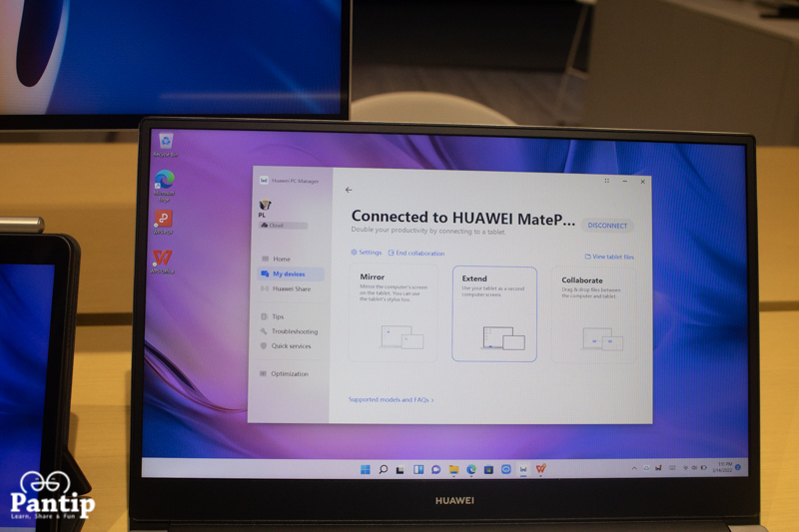Select My devices in the sidebar
Viewport: 799px width, 532px height.
click(x=291, y=273)
